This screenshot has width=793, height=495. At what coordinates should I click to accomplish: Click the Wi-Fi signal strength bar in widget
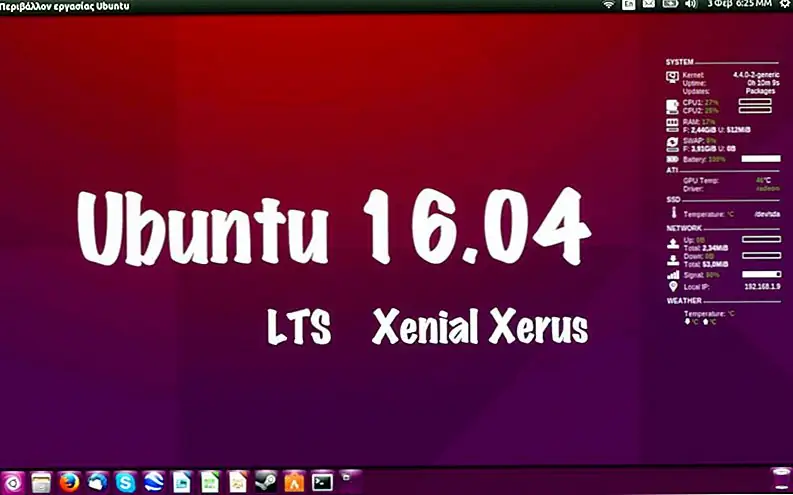(761, 274)
